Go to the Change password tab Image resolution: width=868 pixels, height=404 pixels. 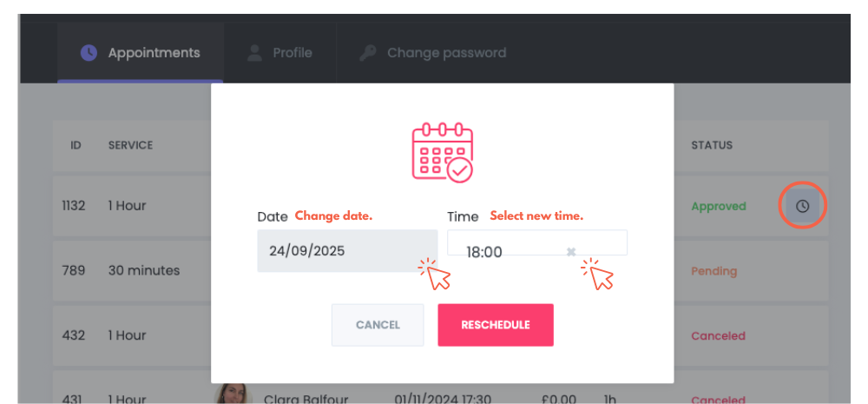click(432, 53)
